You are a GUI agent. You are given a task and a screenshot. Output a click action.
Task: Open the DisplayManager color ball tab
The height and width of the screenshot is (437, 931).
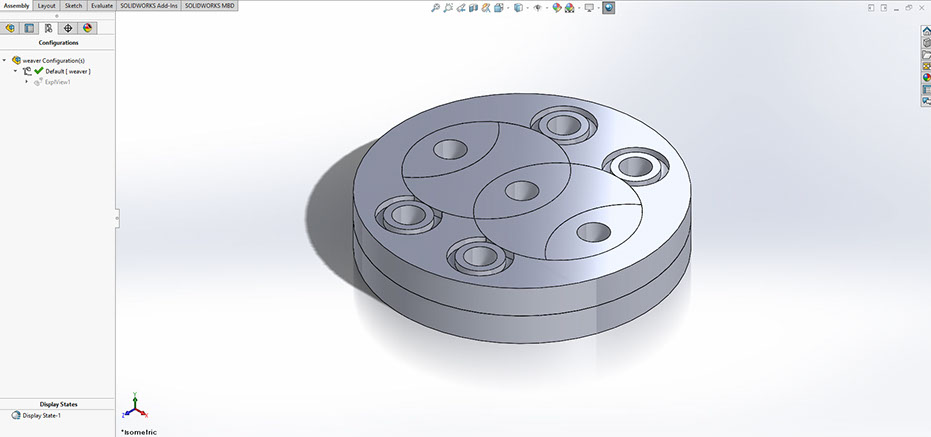87,28
